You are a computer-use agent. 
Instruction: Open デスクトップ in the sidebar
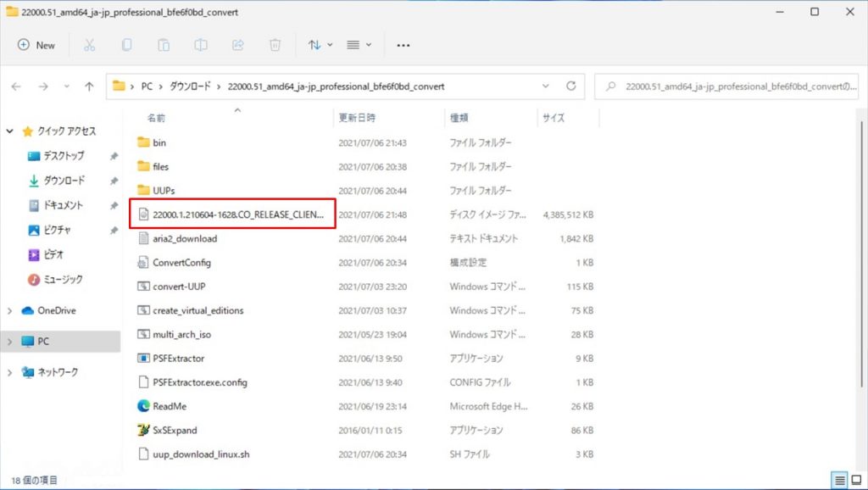click(x=63, y=156)
